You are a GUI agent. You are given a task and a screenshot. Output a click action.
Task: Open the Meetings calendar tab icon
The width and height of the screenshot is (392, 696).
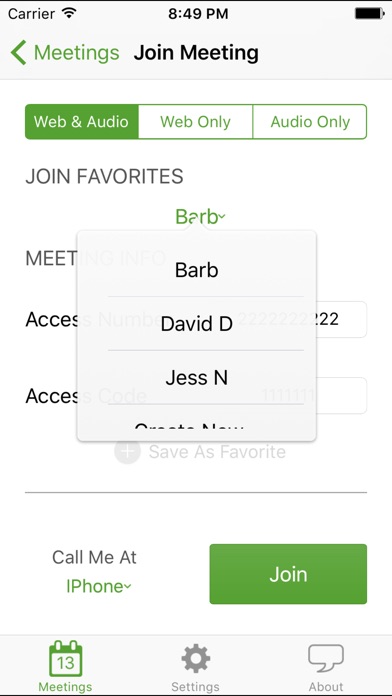tap(66, 659)
